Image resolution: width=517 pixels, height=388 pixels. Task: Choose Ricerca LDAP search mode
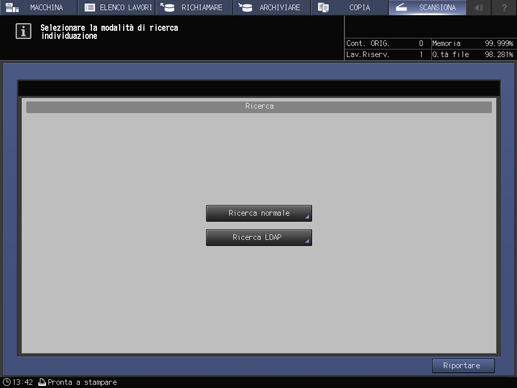click(259, 237)
